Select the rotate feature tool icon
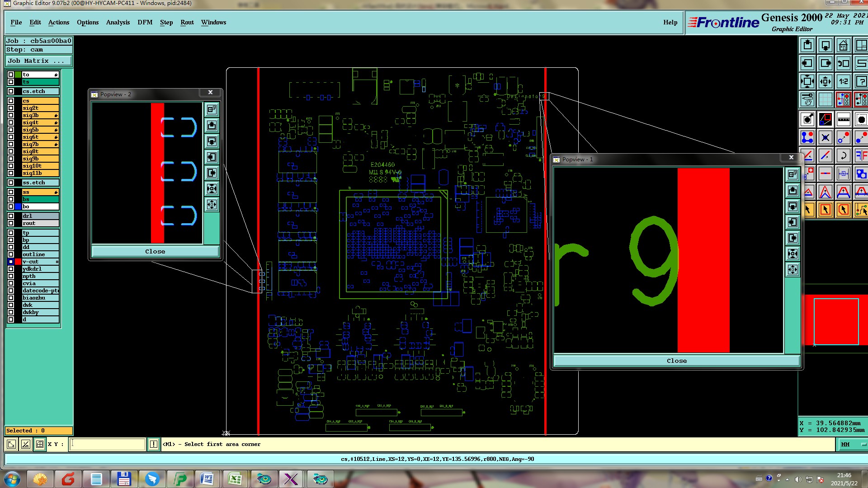The image size is (868, 488). [843, 156]
